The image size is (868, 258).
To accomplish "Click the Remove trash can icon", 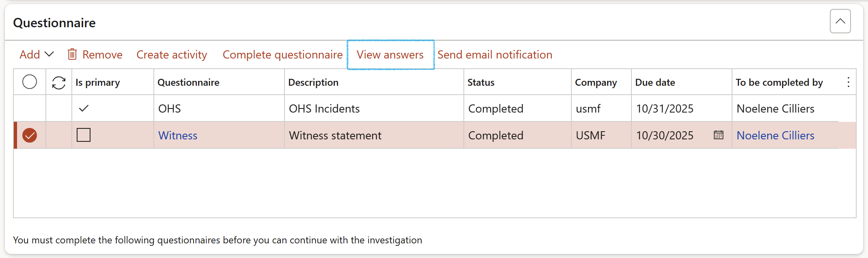I will (x=72, y=54).
